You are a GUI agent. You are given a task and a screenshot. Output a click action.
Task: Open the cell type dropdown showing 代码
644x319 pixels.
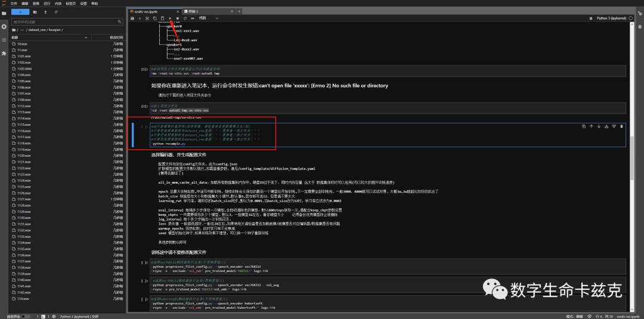209,18
